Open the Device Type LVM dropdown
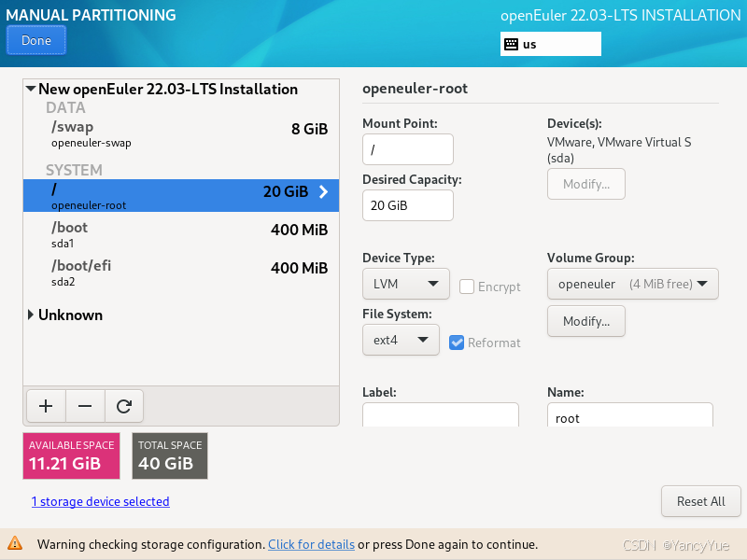This screenshot has height=560, width=747. (x=405, y=283)
